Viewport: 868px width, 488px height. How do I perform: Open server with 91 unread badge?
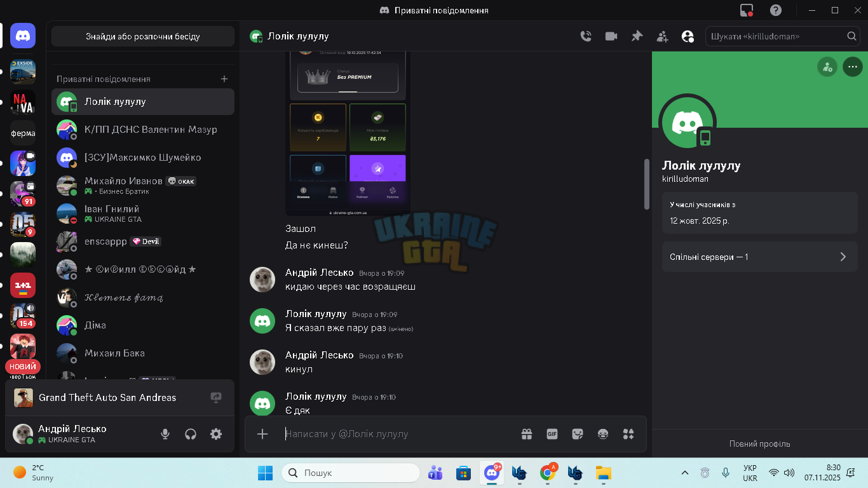pos(23,194)
